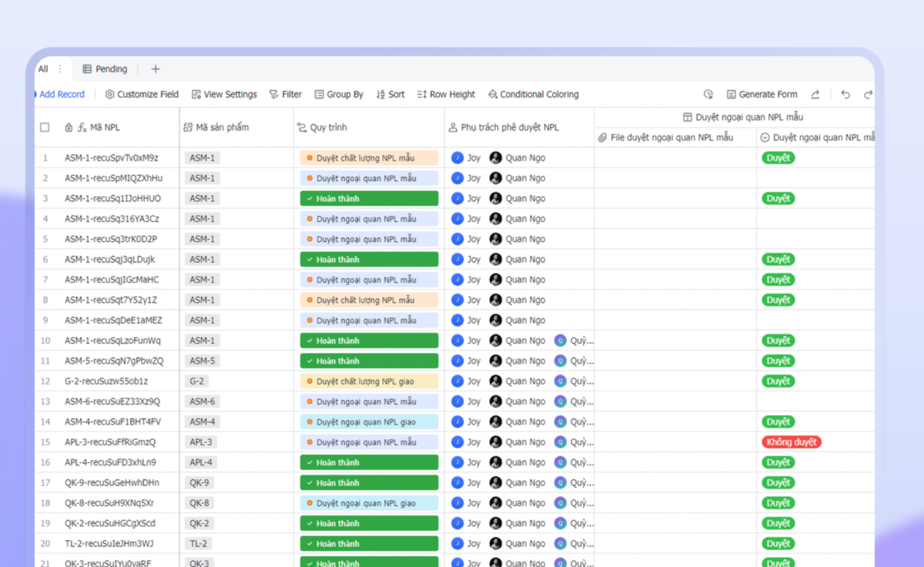Open the Sort options
This screenshot has height=567, width=924.
(x=390, y=95)
